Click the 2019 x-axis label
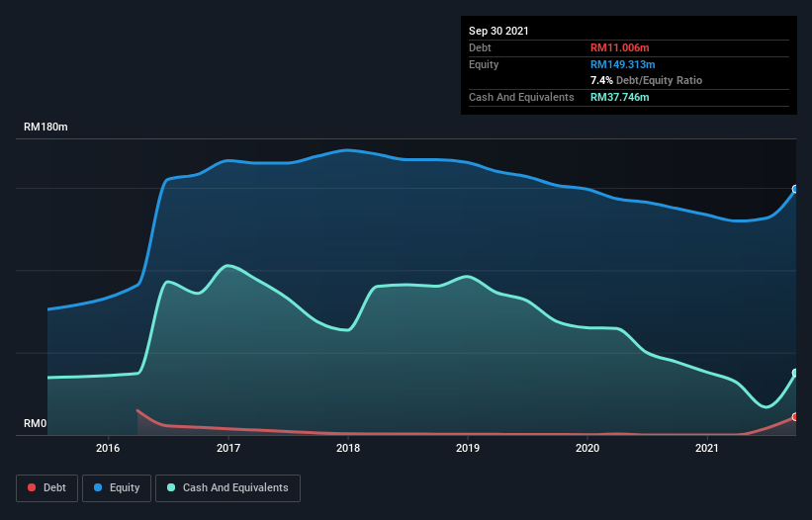This screenshot has width=812, height=520. coord(468,448)
